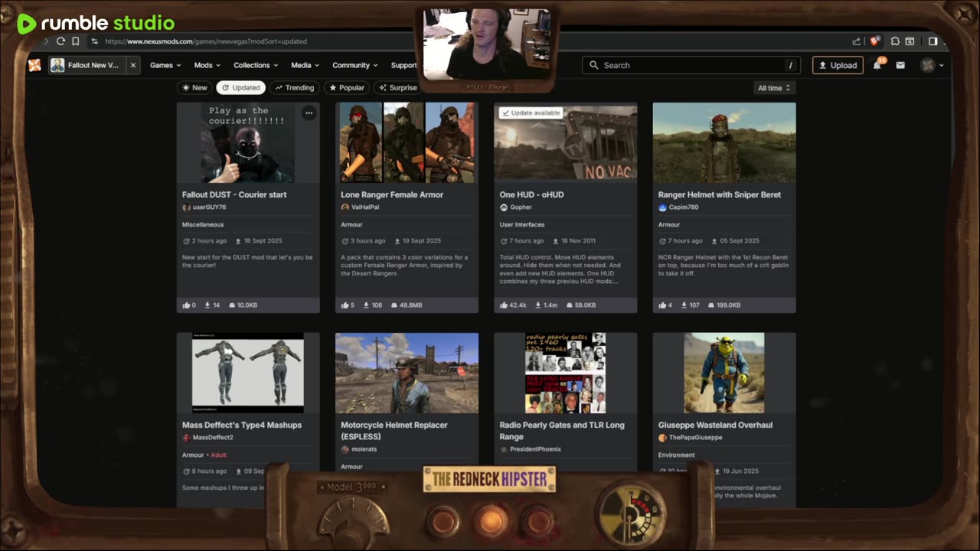Open Miscellaneous category on Fallout DUST card
The width and height of the screenshot is (980, 551).
[x=203, y=224]
